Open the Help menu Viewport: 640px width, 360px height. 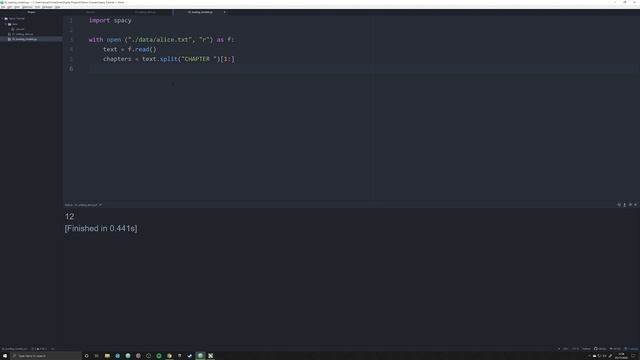(58, 7)
